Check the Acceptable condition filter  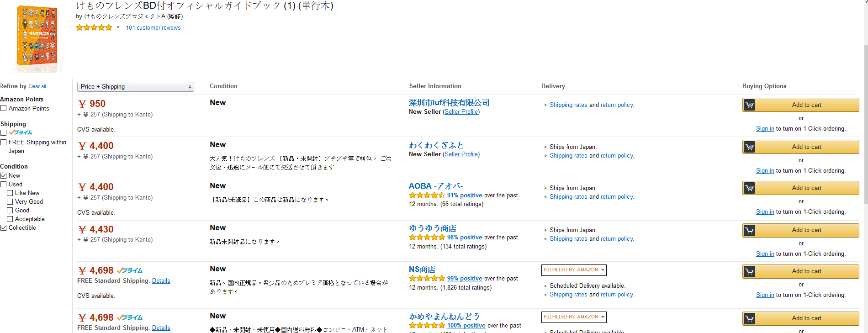(10, 219)
